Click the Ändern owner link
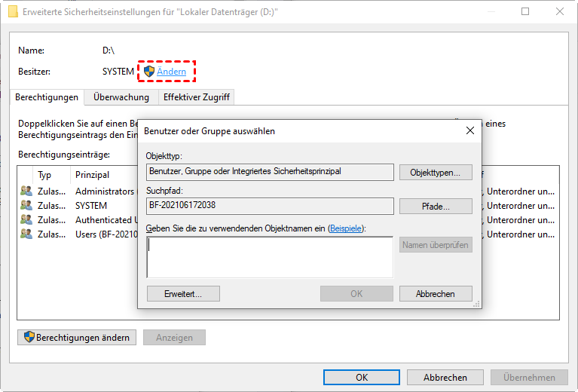Screen dimensions: 578x392 point(171,72)
